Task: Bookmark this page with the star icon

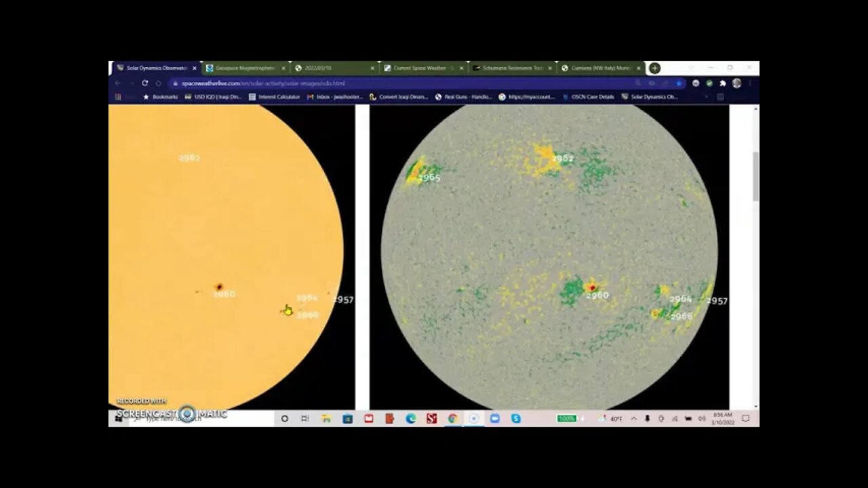Action: click(x=679, y=83)
